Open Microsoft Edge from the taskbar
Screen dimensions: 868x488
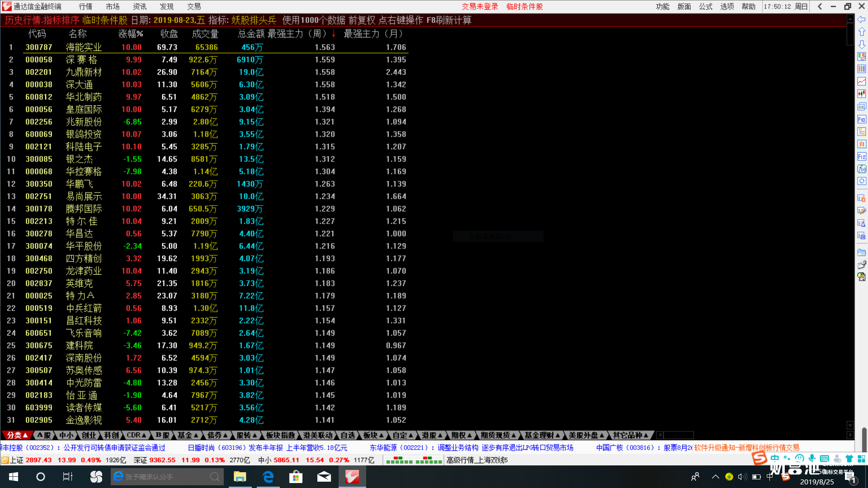268,477
